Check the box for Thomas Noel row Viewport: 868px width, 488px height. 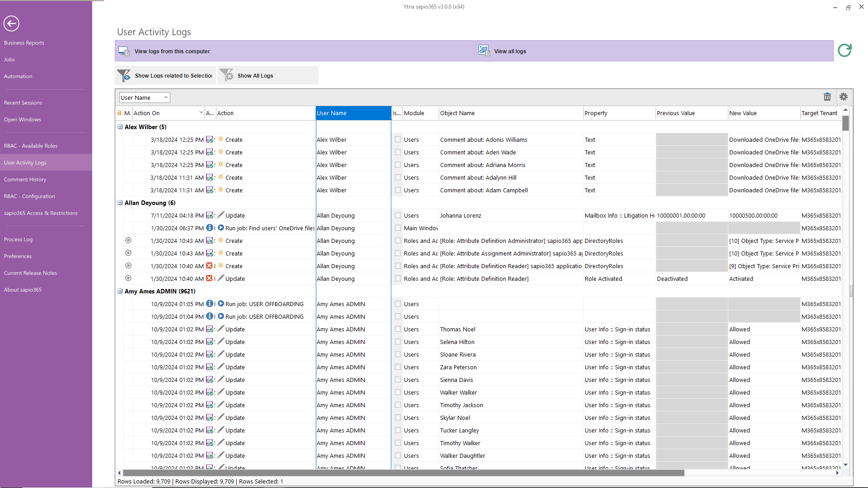pos(398,329)
